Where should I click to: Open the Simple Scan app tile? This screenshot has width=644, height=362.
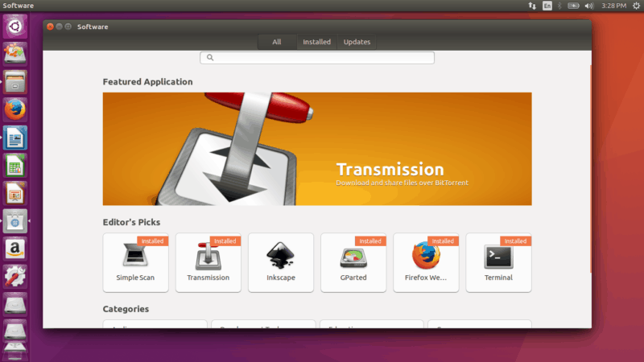(x=135, y=263)
